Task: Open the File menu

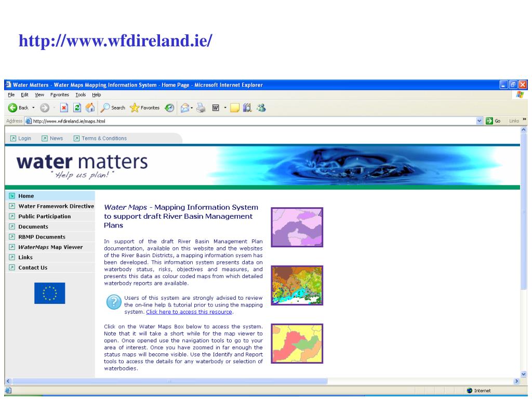Action: point(11,95)
